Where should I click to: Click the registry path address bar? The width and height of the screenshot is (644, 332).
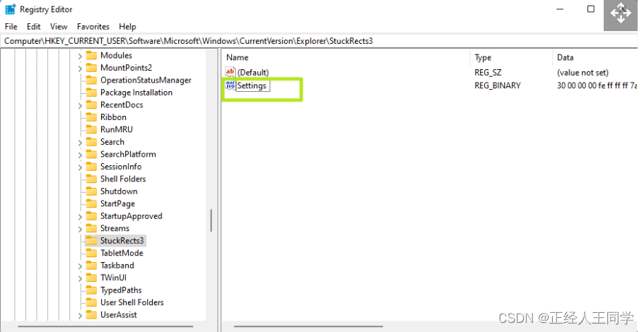[319, 41]
